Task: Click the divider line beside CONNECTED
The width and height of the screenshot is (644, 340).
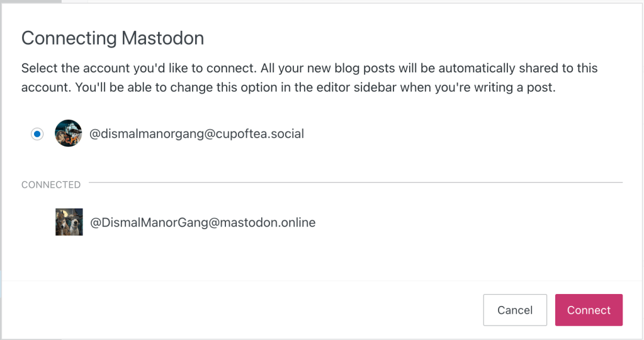Action: coord(355,183)
